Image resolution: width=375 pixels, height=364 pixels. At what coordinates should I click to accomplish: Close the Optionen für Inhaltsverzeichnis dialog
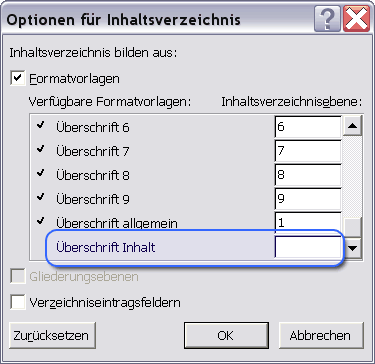coord(356,19)
